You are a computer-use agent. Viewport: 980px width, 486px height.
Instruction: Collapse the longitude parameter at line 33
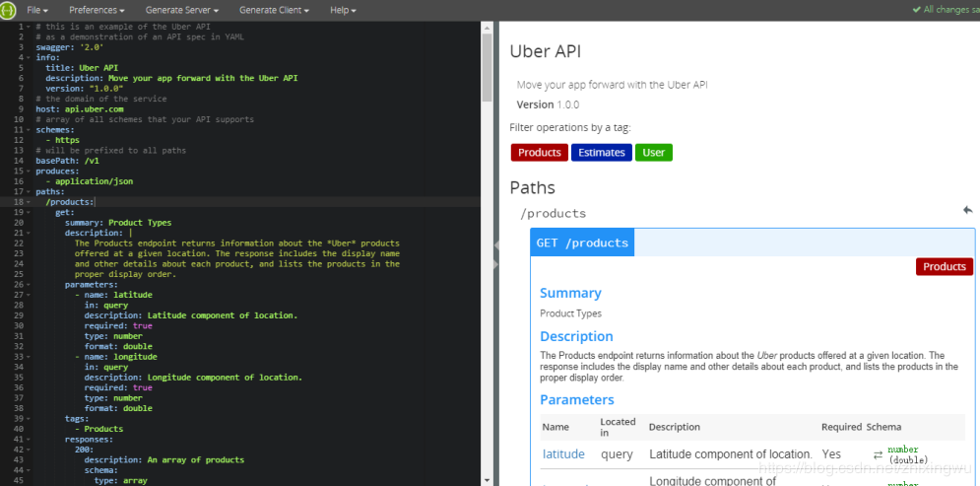pos(29,357)
